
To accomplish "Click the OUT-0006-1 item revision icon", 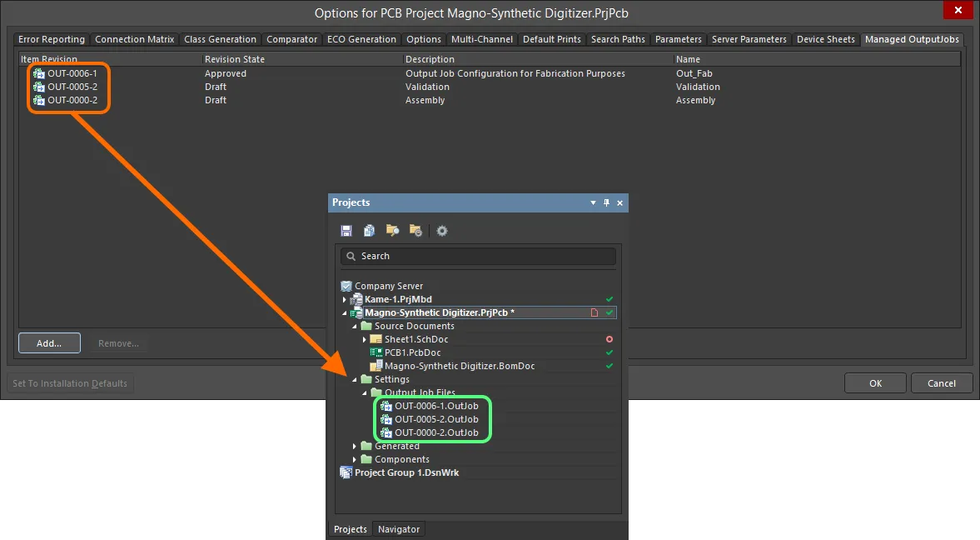I will [x=39, y=73].
